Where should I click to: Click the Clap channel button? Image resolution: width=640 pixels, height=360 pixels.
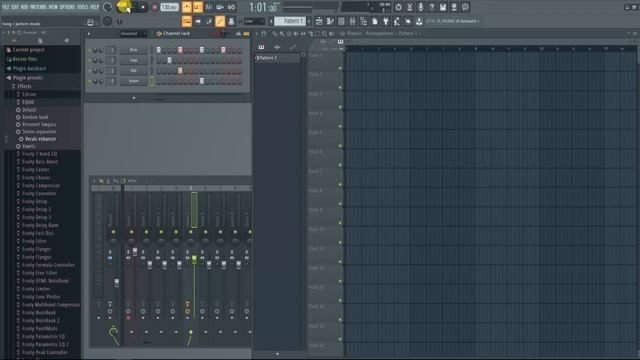coord(133,60)
